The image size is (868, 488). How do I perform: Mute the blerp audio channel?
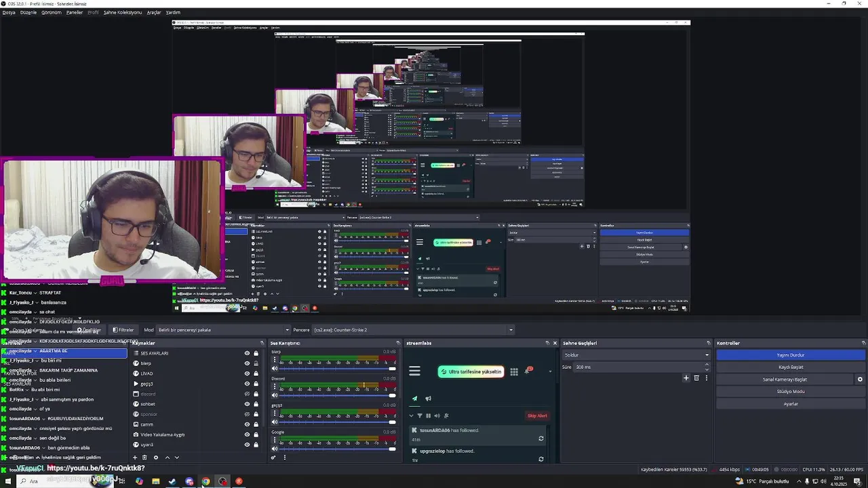point(275,368)
